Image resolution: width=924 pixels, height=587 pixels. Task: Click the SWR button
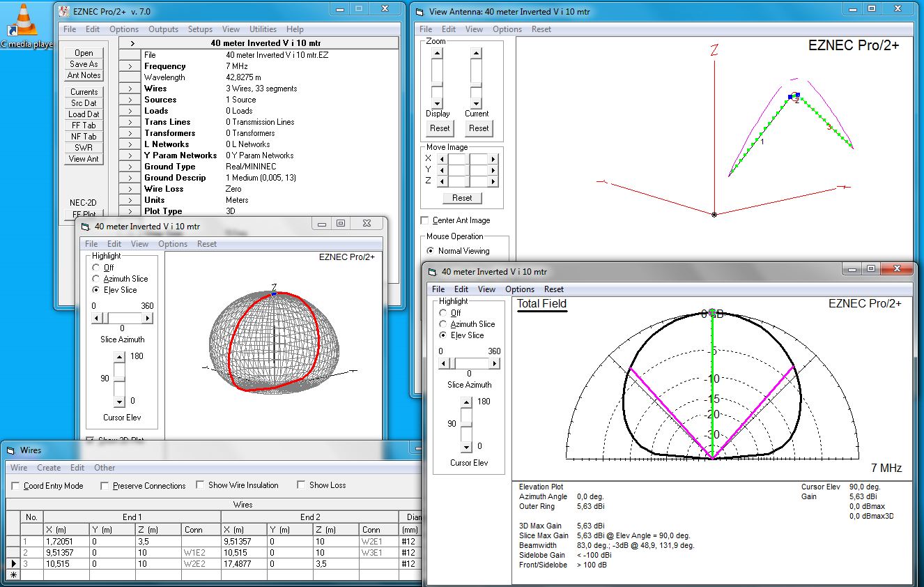pyautogui.click(x=84, y=148)
